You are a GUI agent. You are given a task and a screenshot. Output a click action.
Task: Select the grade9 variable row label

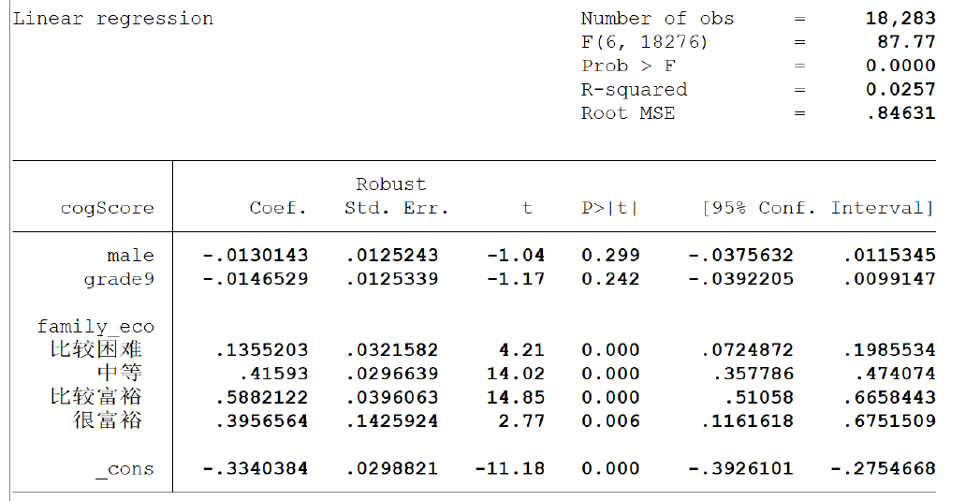[x=119, y=279]
